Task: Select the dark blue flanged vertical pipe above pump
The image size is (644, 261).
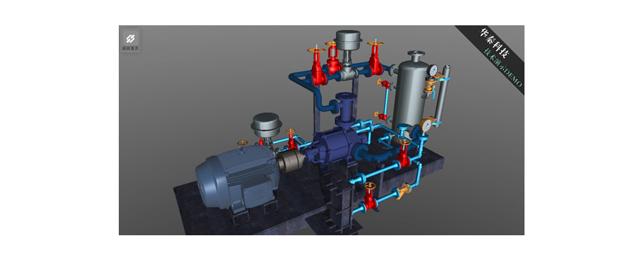Action: [x=344, y=109]
